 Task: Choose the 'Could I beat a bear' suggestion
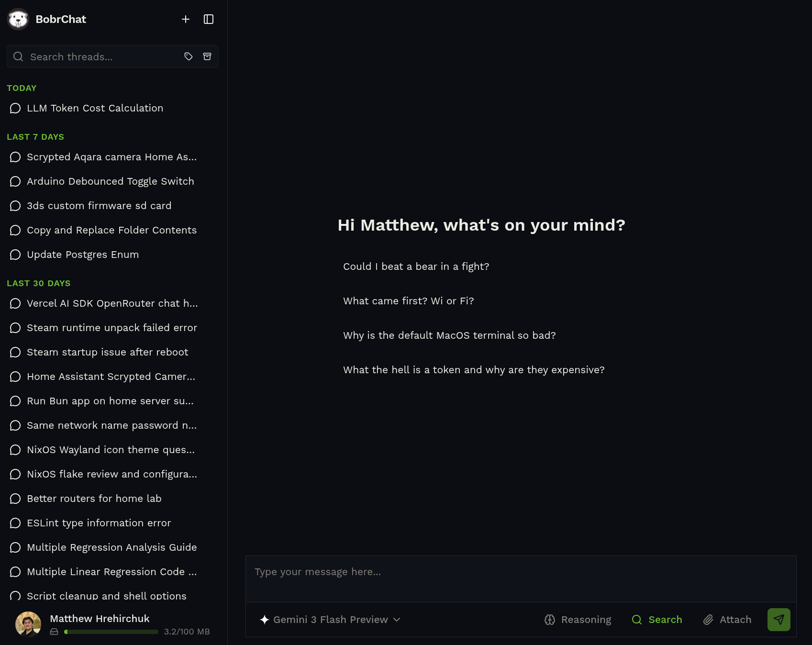[x=416, y=267]
